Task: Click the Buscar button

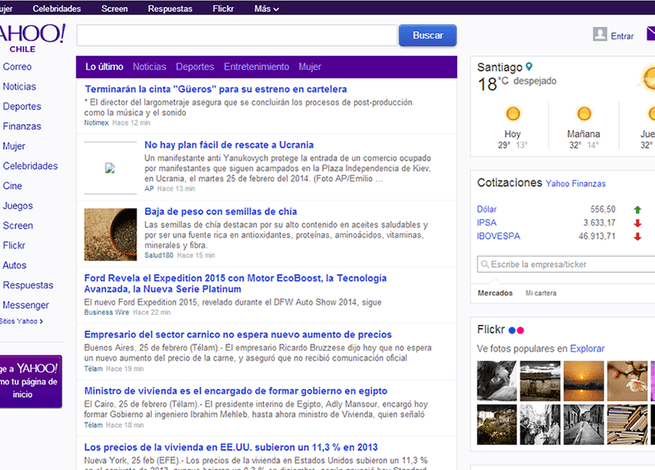Action: [428, 36]
